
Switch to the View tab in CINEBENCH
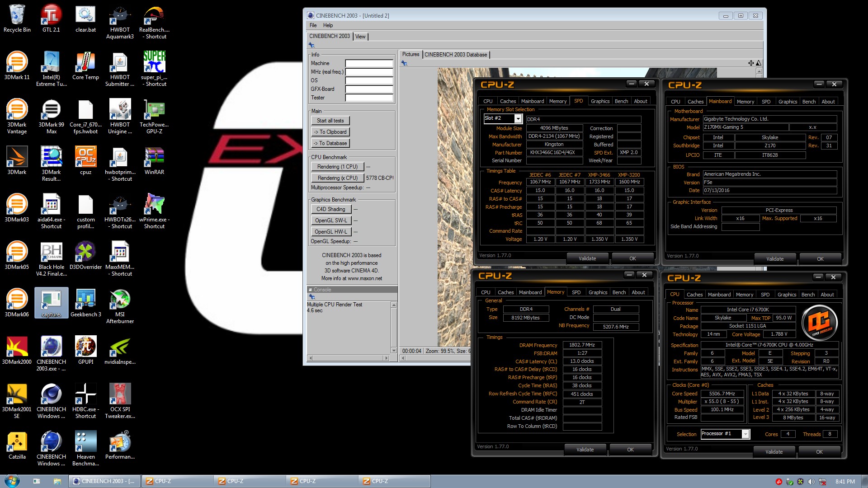[x=360, y=37]
